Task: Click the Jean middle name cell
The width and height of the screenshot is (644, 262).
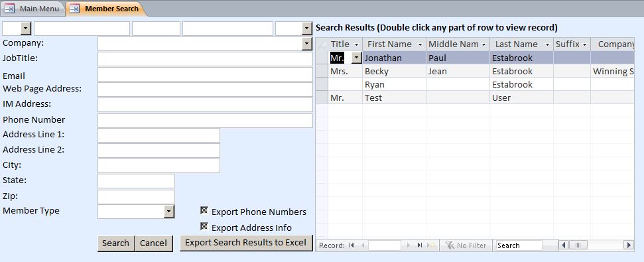Action: coord(458,71)
